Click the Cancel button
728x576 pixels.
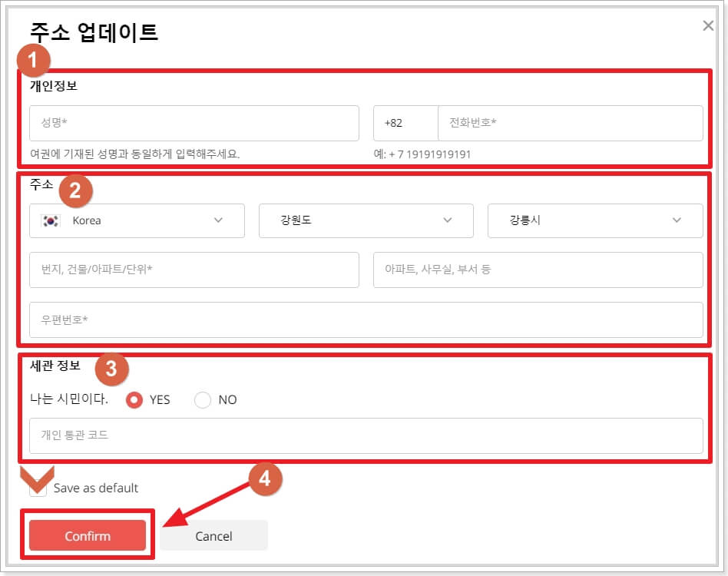coord(213,535)
